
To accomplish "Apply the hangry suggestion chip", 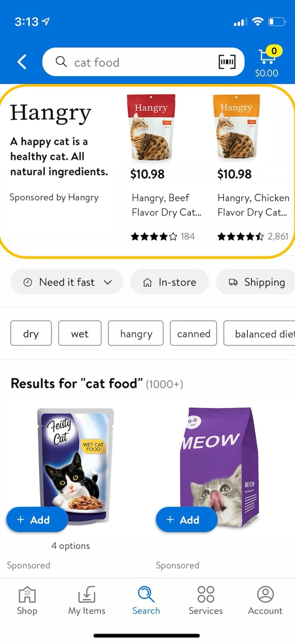I will (136, 333).
